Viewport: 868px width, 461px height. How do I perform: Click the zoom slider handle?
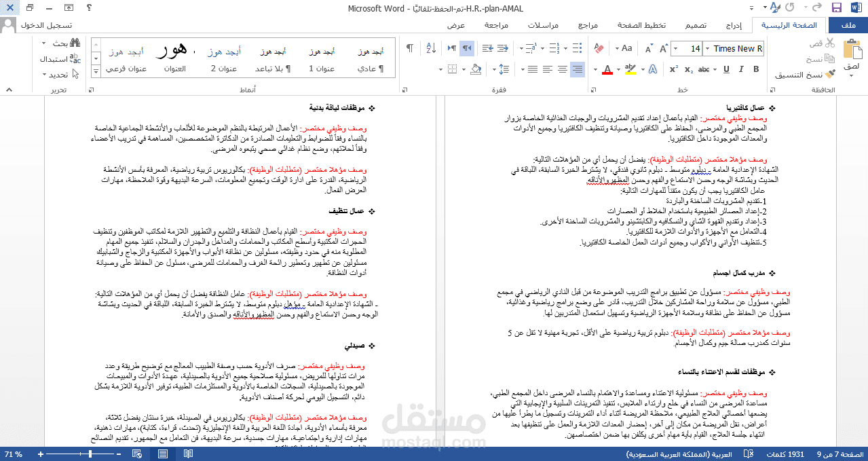(90, 454)
